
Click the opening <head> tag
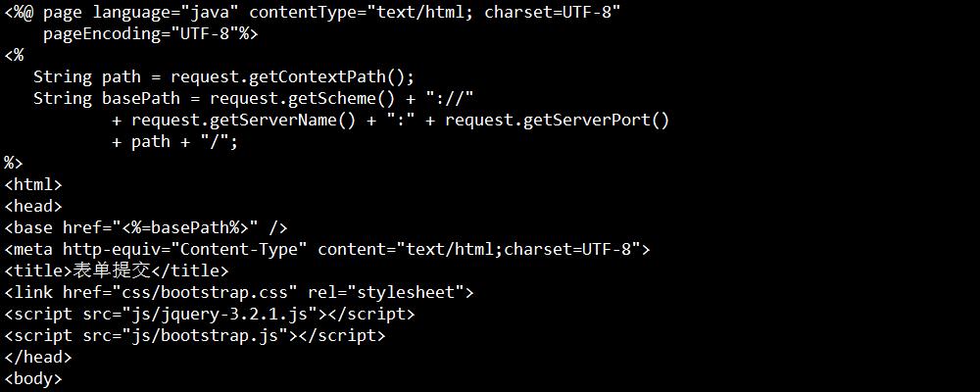[x=33, y=207]
